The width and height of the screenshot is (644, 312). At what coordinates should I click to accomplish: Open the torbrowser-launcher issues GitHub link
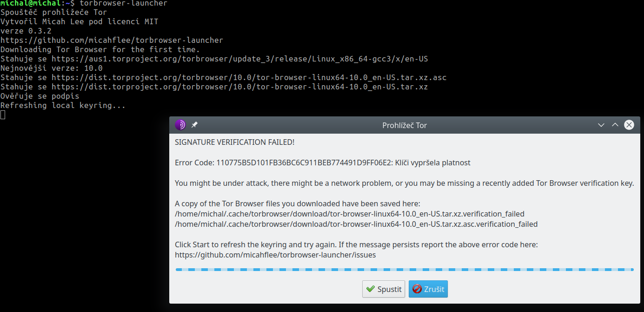click(275, 255)
